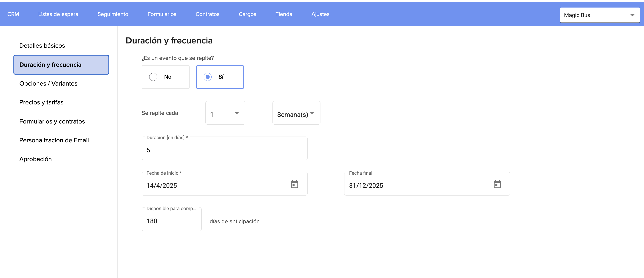Open the end date calendar picker
The width and height of the screenshot is (644, 278).
click(x=497, y=184)
